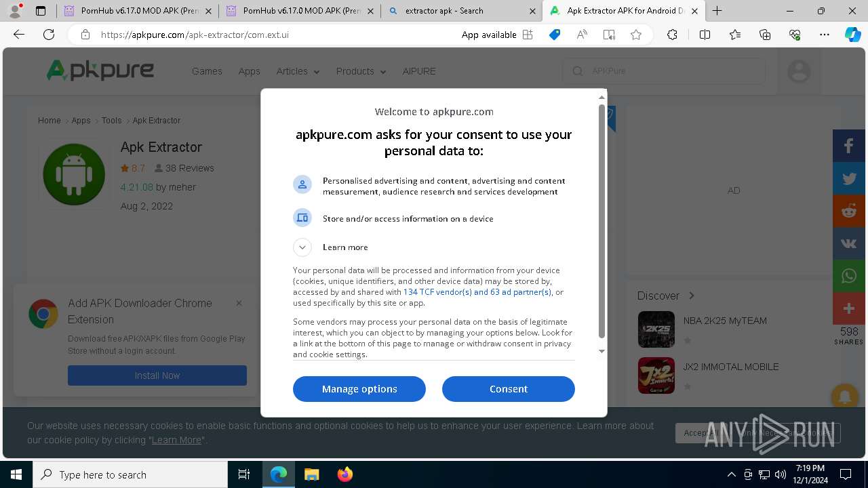Open Browser essentials heart icon
This screenshot has width=868, height=488.
click(x=795, y=35)
